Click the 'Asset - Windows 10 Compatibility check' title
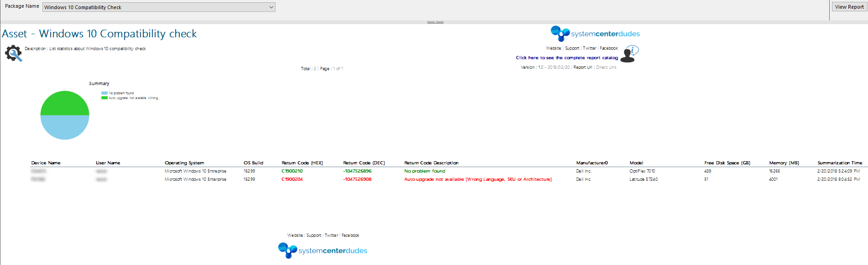Viewport: 868px width, 265px height. click(x=99, y=34)
